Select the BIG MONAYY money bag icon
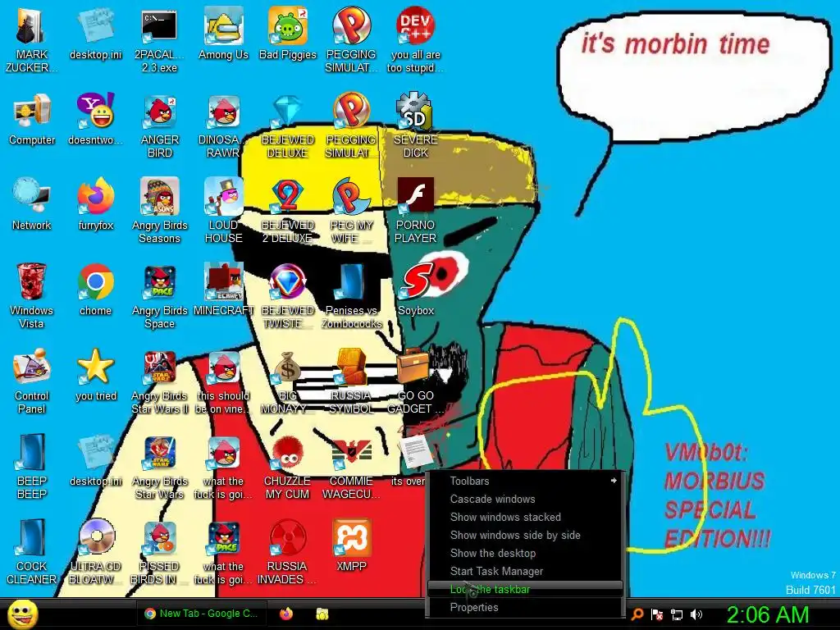The image size is (840, 630). click(288, 381)
